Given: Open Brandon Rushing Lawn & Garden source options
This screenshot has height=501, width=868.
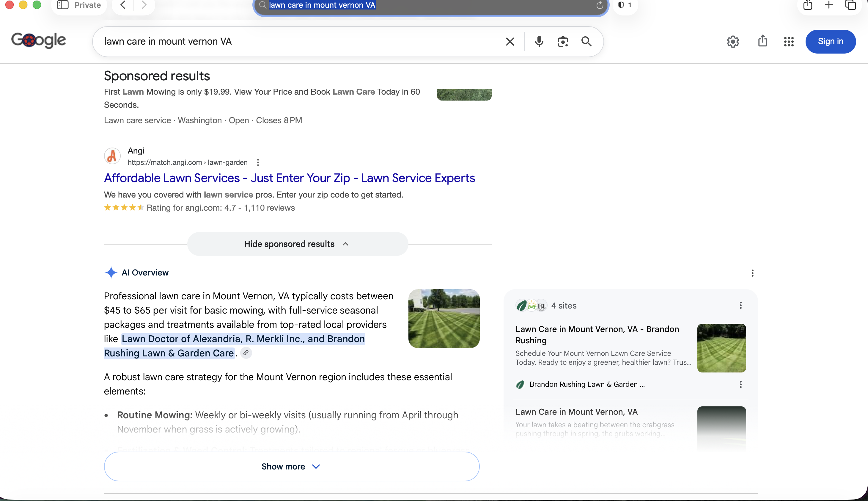Looking at the screenshot, I should point(740,384).
